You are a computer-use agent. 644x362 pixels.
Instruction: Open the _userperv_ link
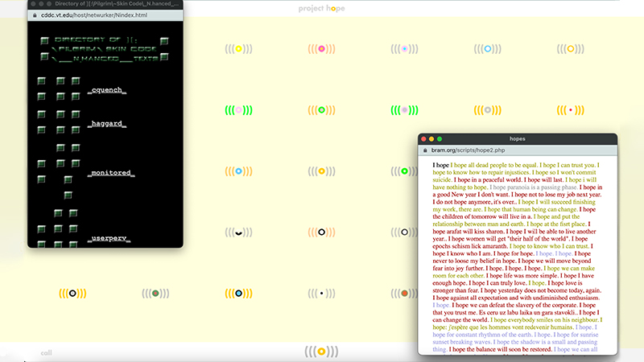tap(109, 239)
